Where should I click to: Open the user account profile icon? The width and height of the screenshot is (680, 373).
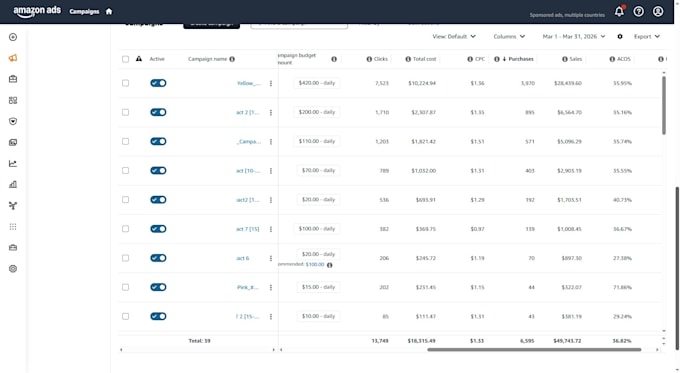658,11
